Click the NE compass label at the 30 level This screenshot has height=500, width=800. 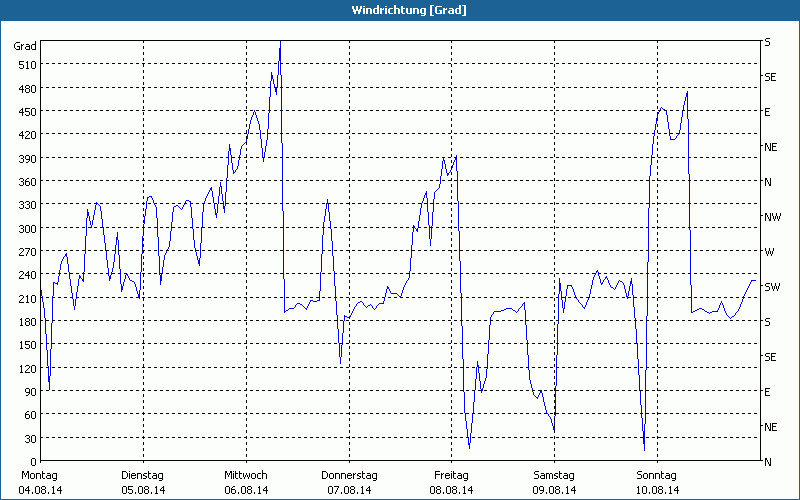click(x=770, y=427)
